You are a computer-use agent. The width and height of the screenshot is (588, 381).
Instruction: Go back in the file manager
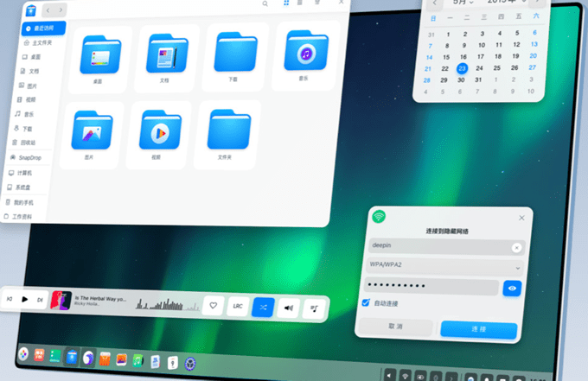coord(48,10)
